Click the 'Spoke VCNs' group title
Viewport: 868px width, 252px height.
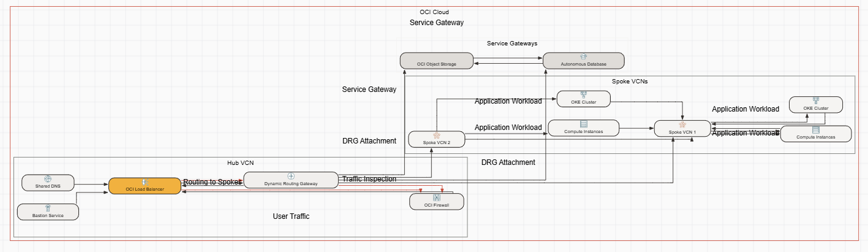tap(630, 81)
